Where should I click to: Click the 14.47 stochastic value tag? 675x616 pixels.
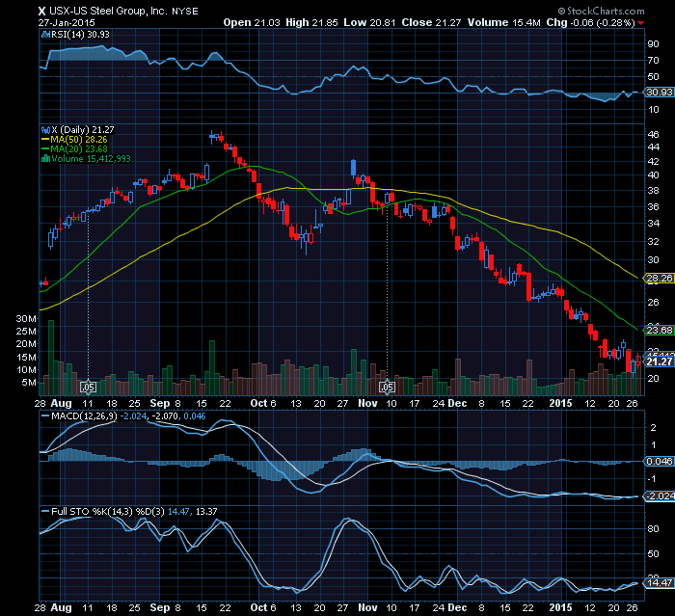coord(660,583)
